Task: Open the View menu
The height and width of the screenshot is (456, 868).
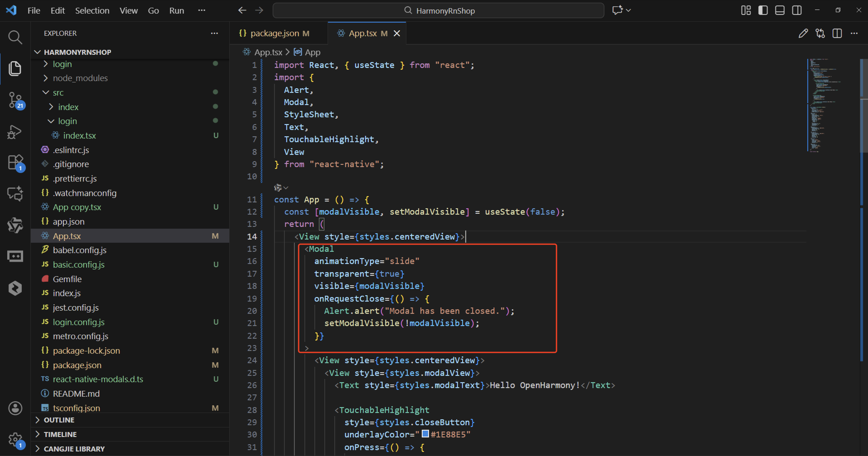Action: click(128, 10)
